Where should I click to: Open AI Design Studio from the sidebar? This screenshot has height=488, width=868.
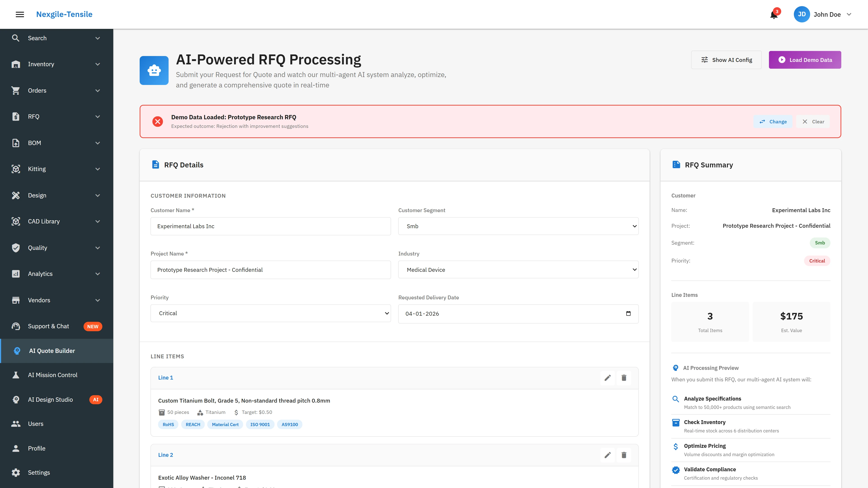pyautogui.click(x=51, y=399)
